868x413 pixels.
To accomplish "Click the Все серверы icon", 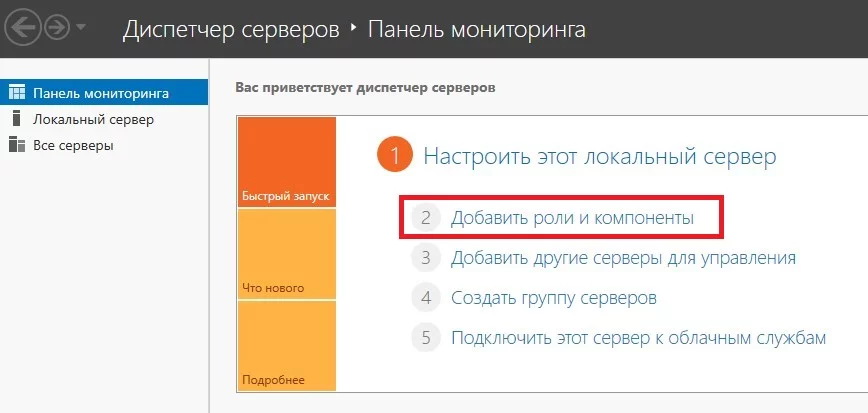I will pyautogui.click(x=17, y=145).
